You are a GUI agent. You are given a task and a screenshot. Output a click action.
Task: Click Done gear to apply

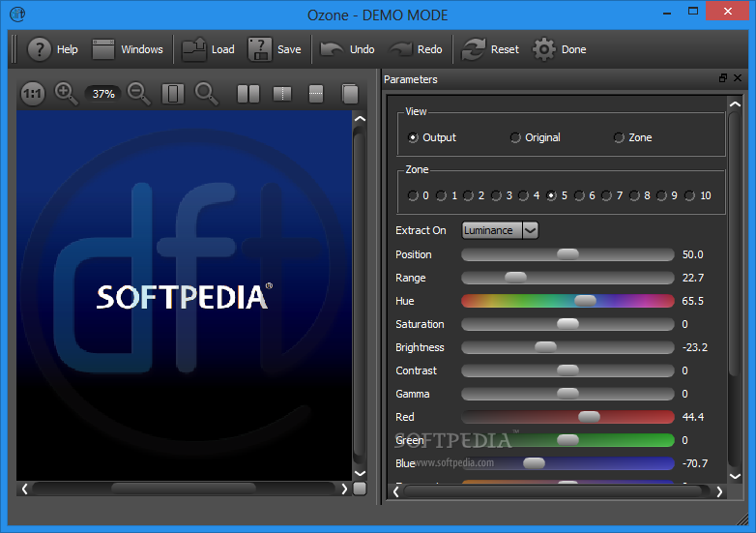(560, 49)
